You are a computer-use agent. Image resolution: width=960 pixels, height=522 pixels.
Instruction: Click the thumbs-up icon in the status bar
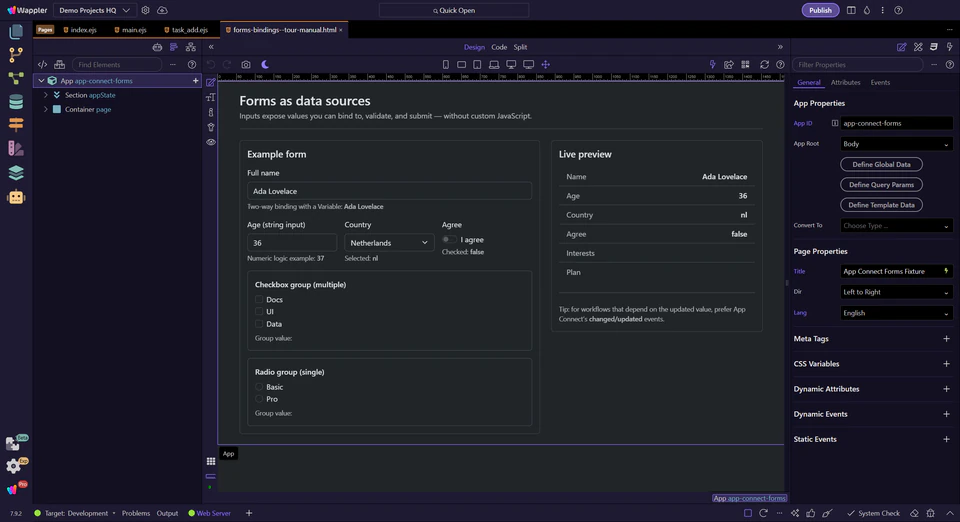point(811,513)
